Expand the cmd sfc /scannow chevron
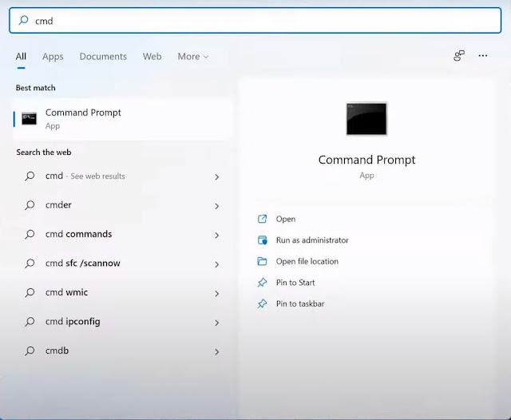This screenshot has height=420, width=511. (216, 264)
